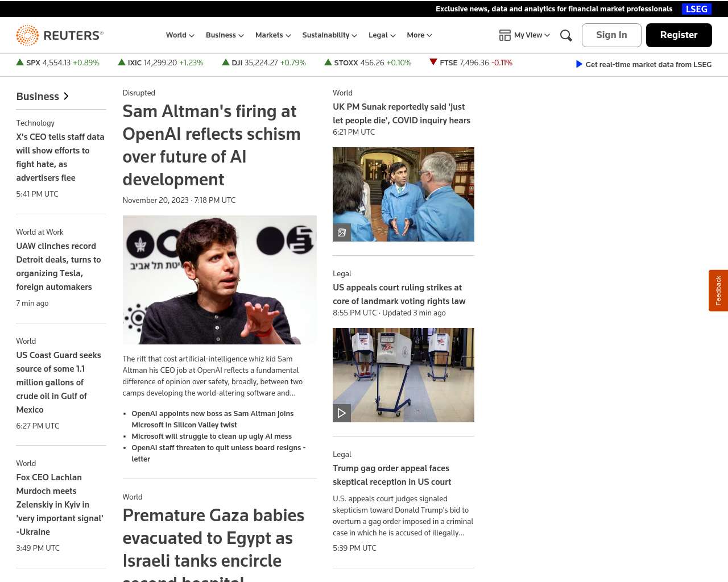Click 'November 20, 2023 · 7:18 PM UTC' timestamp

(179, 200)
